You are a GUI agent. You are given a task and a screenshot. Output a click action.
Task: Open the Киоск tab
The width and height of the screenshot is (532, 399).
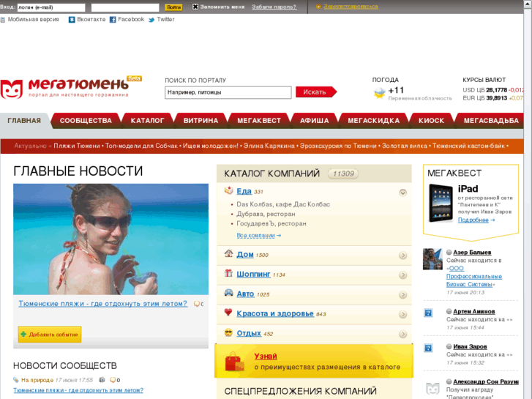431,121
